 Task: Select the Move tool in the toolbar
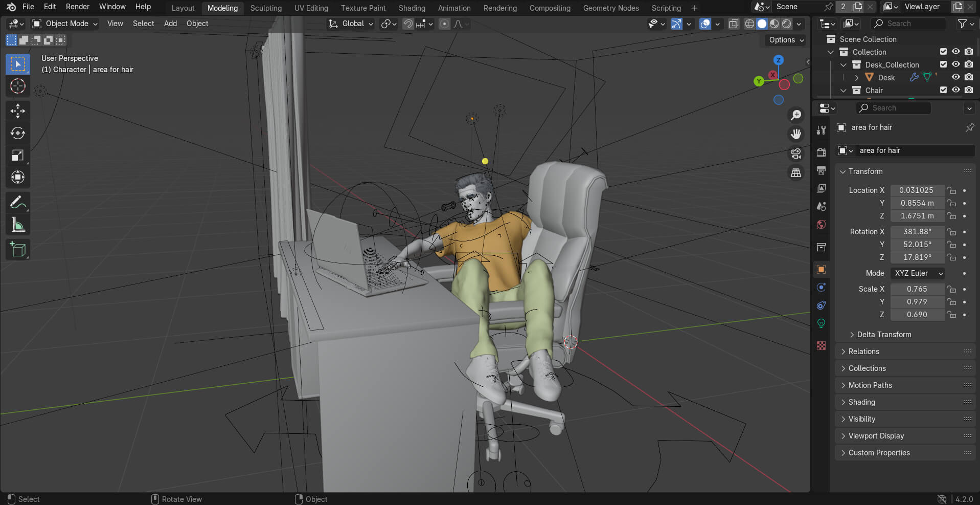coord(18,111)
